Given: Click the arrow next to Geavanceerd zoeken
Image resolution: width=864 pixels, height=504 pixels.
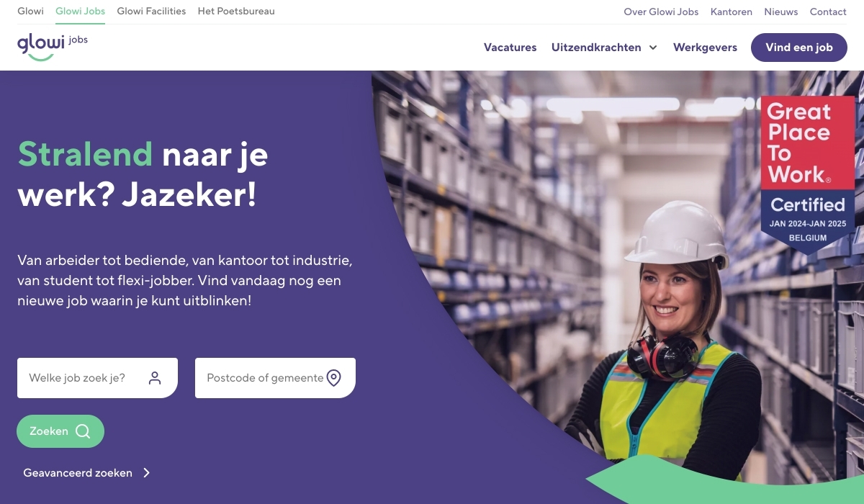Looking at the screenshot, I should [146, 473].
